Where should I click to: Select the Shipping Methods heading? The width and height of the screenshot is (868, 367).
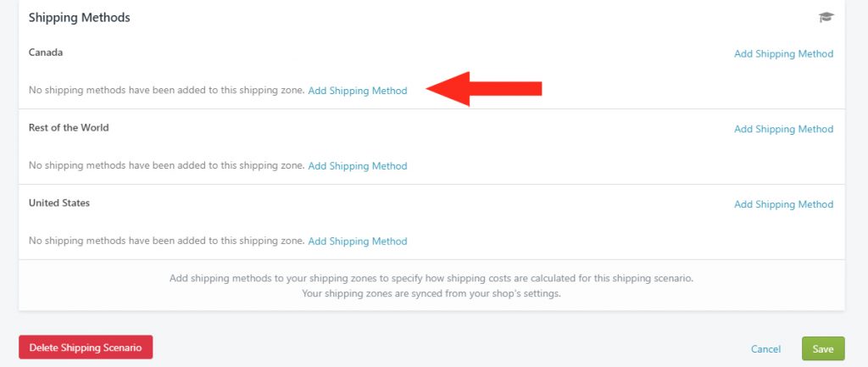pyautogui.click(x=79, y=18)
